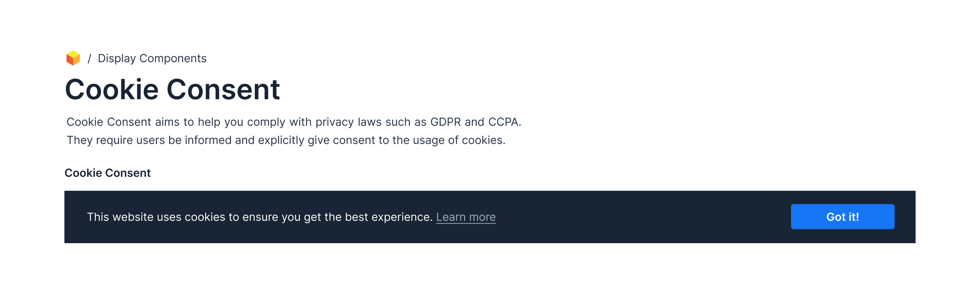Click the breadcrumb slash separator
The height and width of the screenshot is (283, 980).
[x=89, y=58]
